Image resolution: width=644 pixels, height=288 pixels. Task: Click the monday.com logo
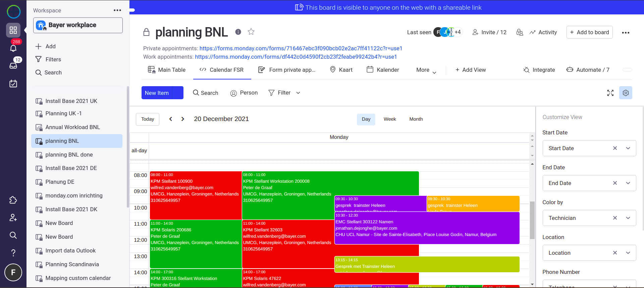click(13, 12)
